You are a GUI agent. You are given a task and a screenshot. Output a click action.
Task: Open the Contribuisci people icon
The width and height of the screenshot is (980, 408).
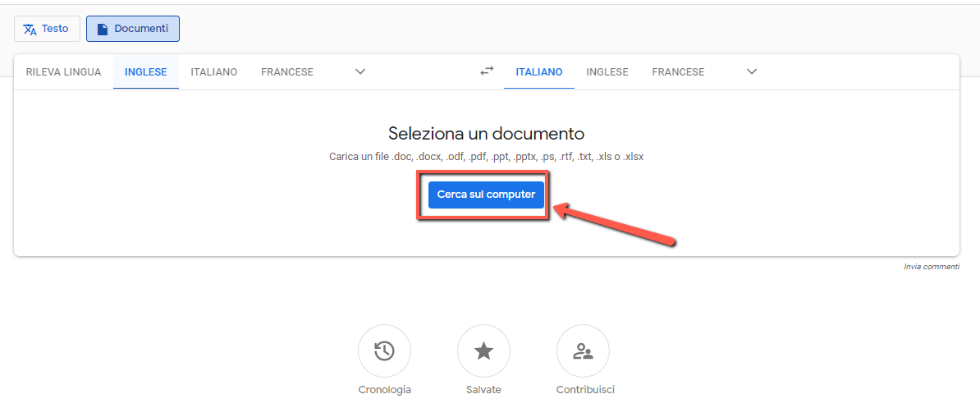pyautogui.click(x=583, y=351)
